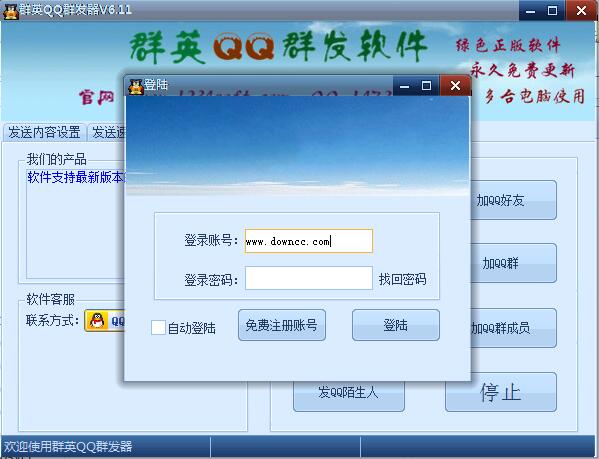Viewport: 599px width, 459px height.
Task: Open the QQ contact penguin button
Action: [105, 321]
